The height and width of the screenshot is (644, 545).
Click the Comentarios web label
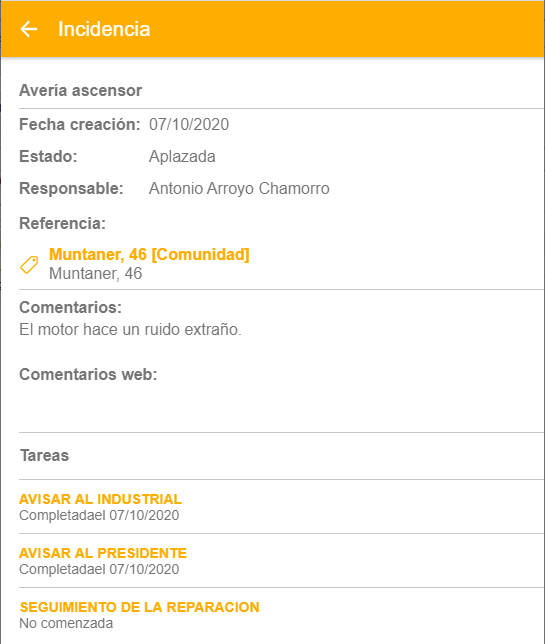(x=88, y=374)
